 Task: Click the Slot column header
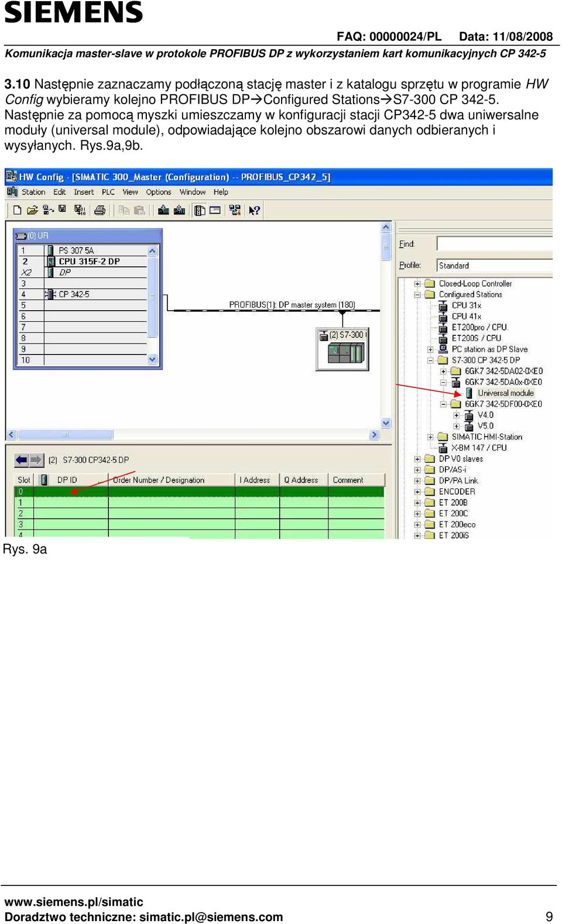pyautogui.click(x=24, y=480)
